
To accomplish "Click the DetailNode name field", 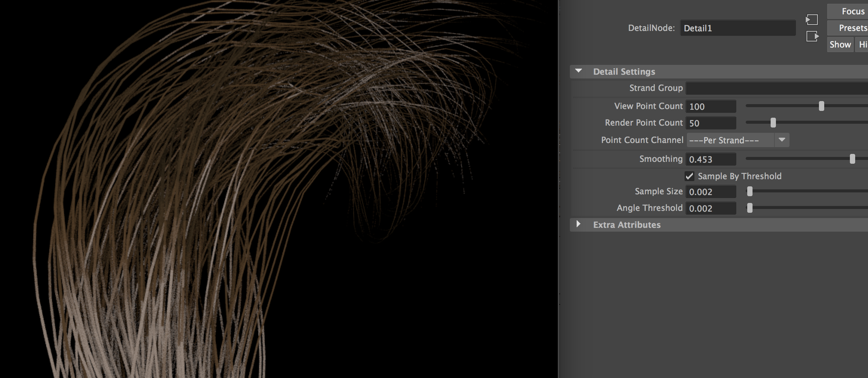I will click(737, 28).
